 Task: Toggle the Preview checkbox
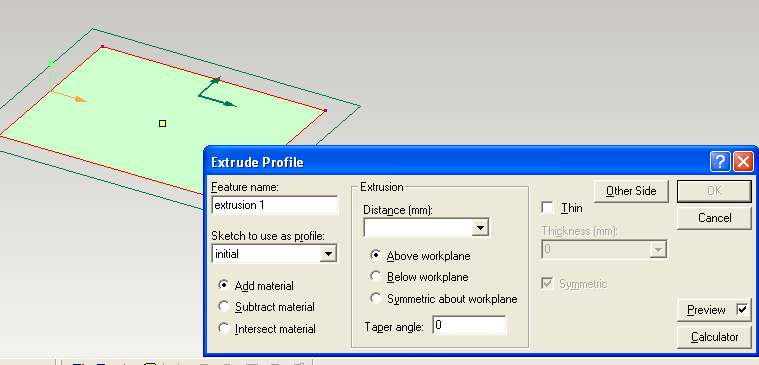tap(742, 309)
